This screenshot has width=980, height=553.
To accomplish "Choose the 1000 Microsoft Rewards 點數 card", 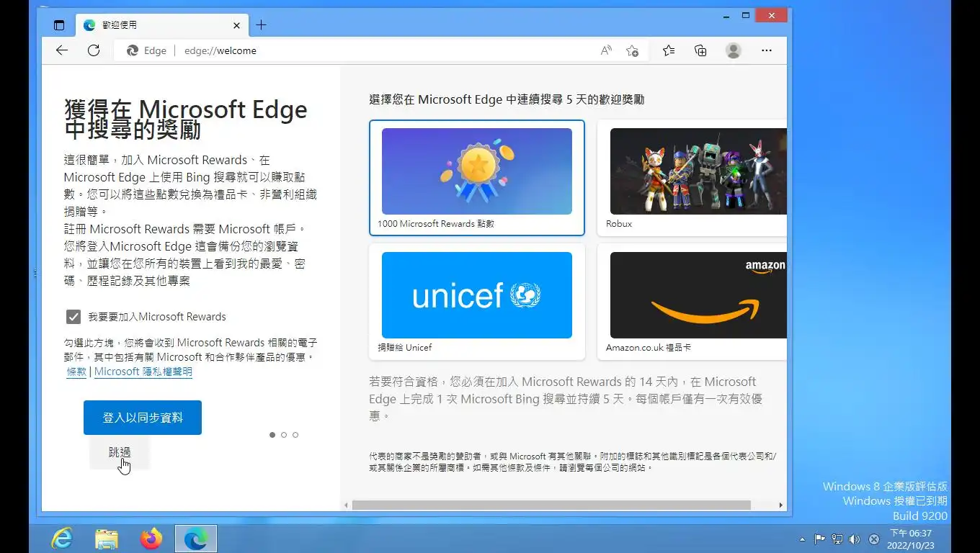I will click(x=477, y=178).
